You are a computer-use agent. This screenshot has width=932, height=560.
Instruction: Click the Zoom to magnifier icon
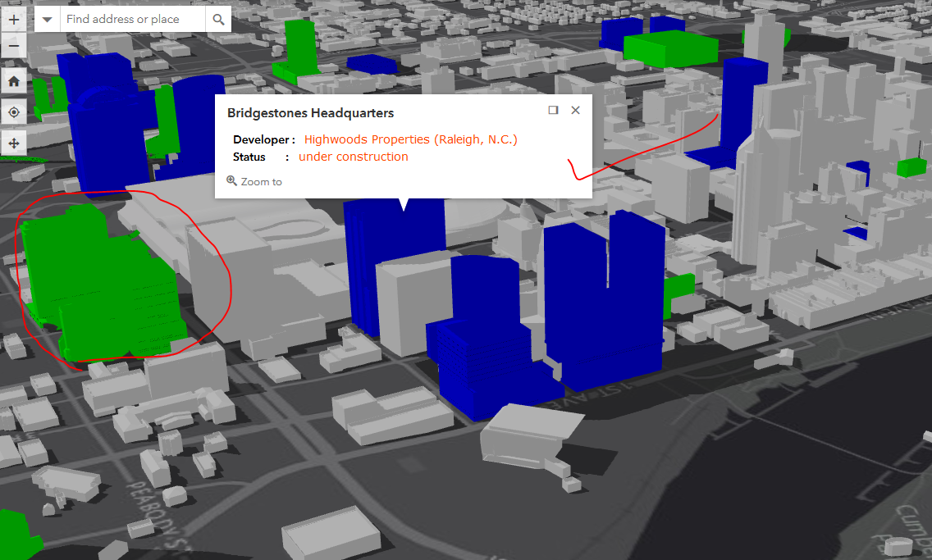(x=232, y=180)
